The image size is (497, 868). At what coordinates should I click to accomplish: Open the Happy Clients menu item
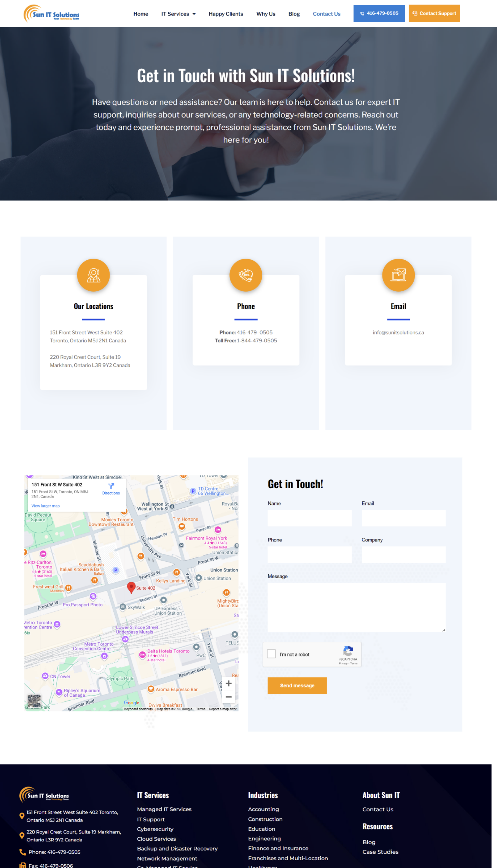pos(226,14)
